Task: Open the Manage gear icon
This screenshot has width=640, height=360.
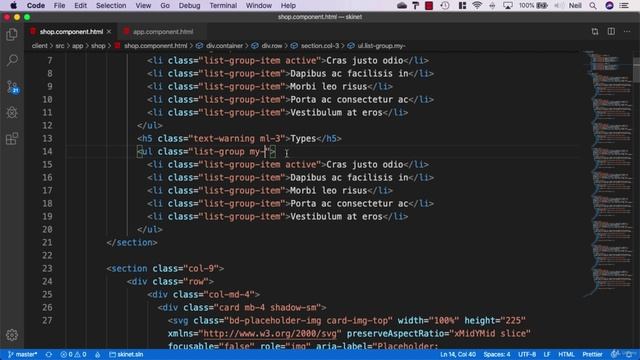Action: 12,335
